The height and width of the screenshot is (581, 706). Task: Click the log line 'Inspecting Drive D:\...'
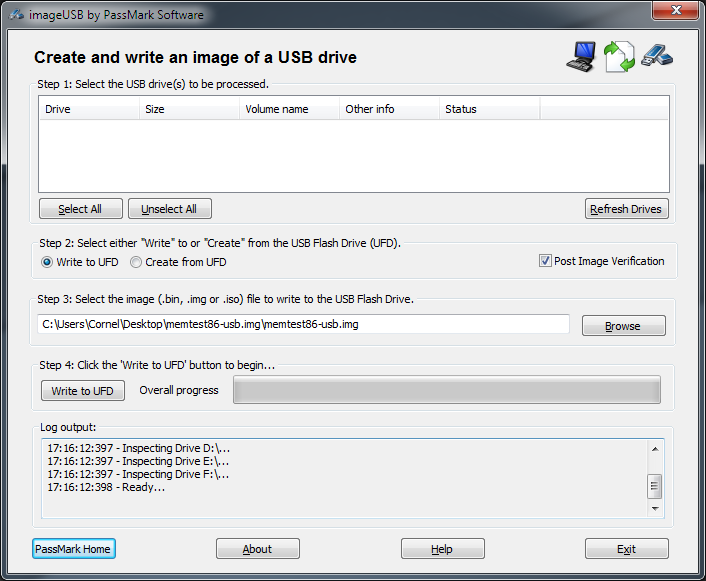click(x=139, y=448)
